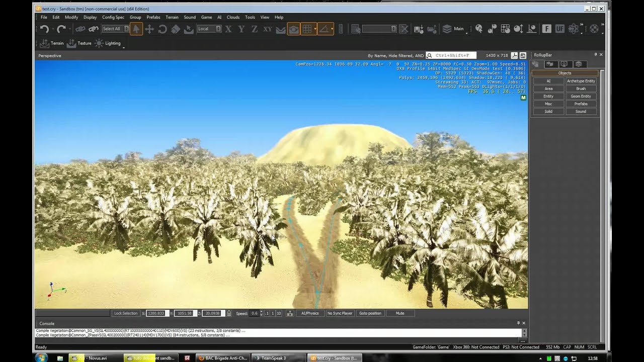The width and height of the screenshot is (644, 362).
Task: Toggle the XY plane constraint
Action: tap(268, 29)
